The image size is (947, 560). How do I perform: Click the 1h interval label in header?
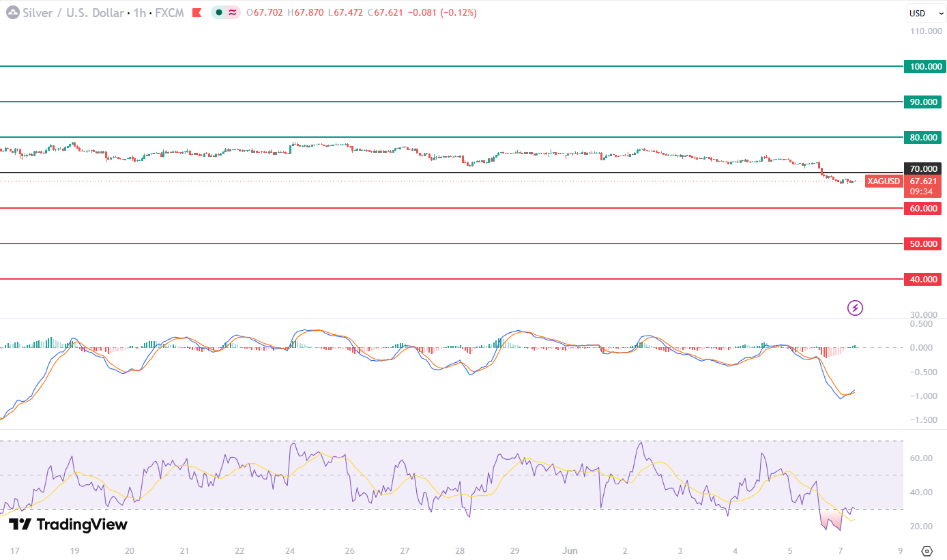141,12
